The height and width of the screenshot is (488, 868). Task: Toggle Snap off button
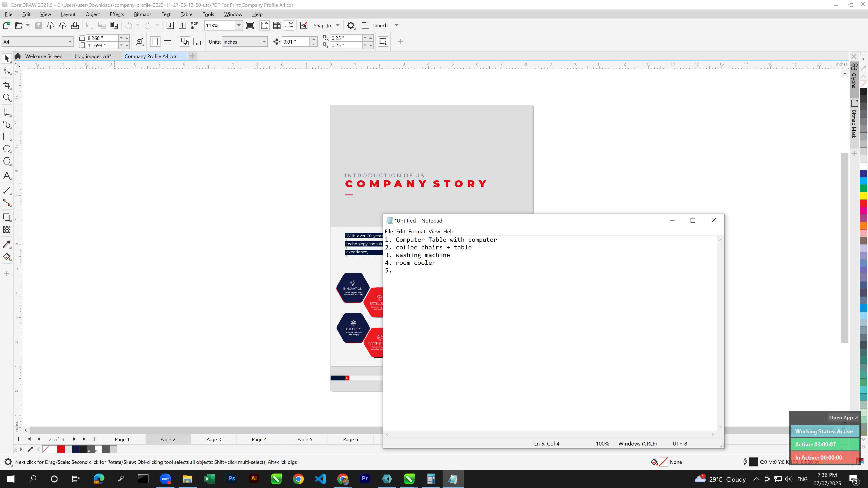[x=304, y=25]
